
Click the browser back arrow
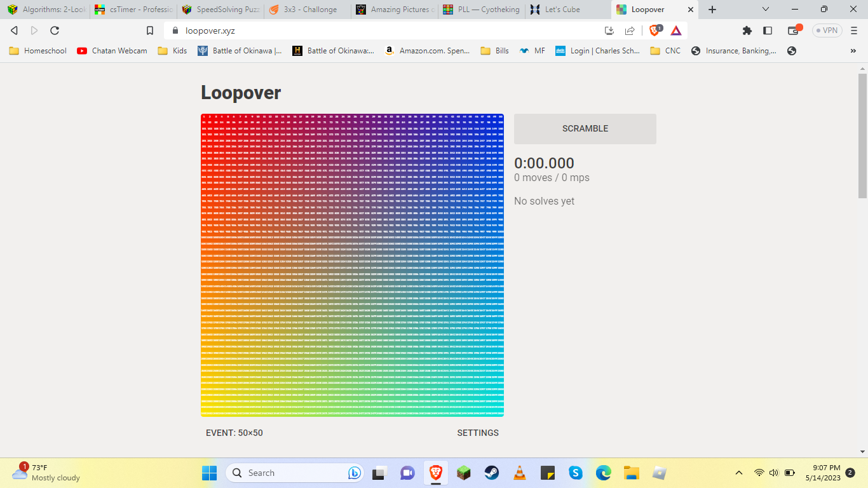[x=14, y=30]
